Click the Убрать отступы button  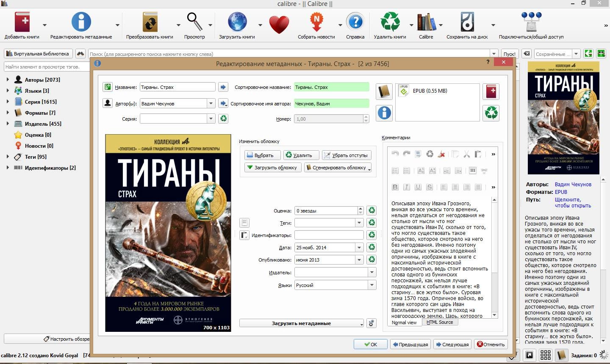click(x=347, y=155)
